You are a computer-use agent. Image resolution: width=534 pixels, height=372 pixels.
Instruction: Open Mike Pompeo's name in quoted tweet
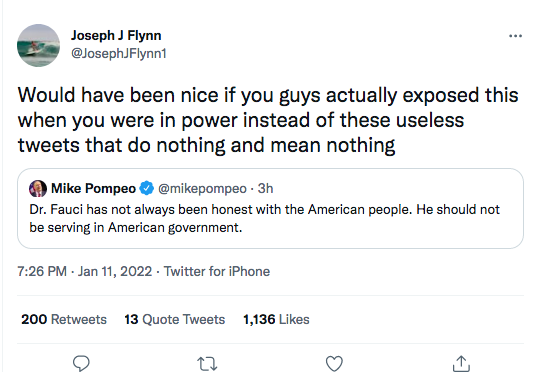click(x=93, y=188)
